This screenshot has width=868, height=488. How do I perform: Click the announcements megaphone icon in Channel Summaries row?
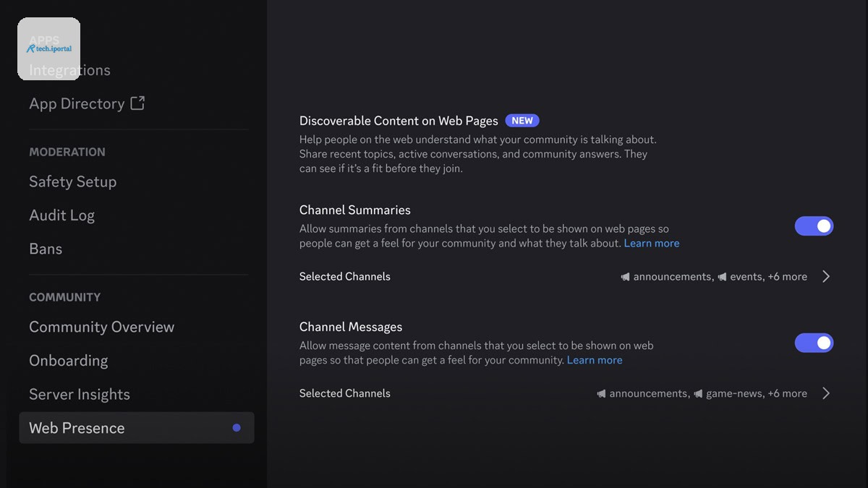click(x=625, y=277)
